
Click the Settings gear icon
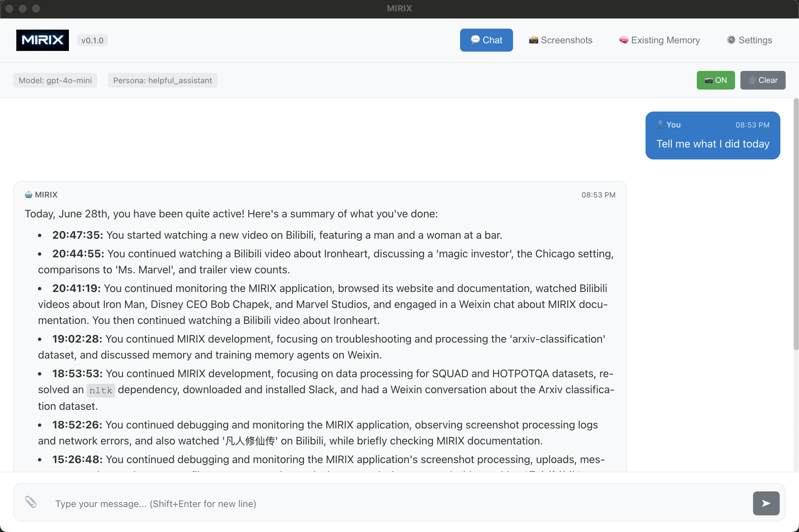[x=731, y=40]
